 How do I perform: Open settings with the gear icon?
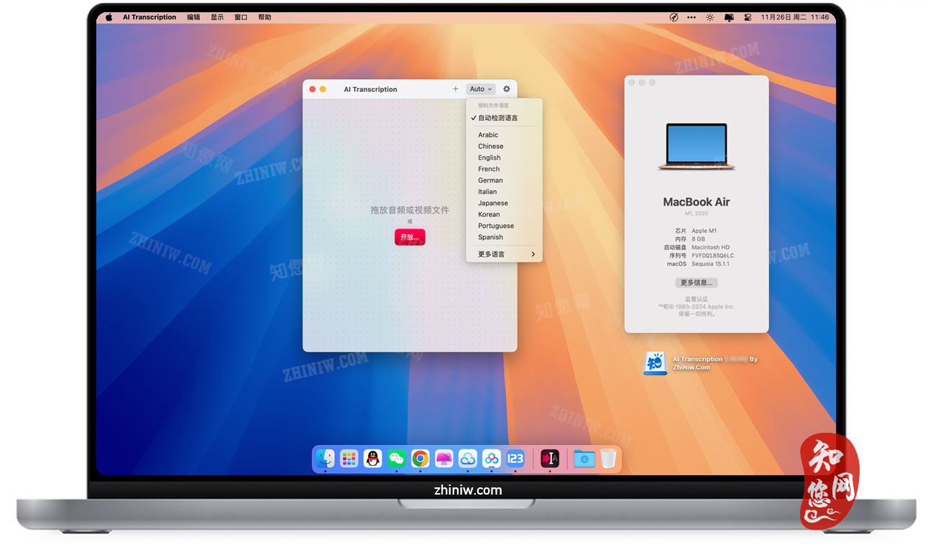click(x=507, y=89)
